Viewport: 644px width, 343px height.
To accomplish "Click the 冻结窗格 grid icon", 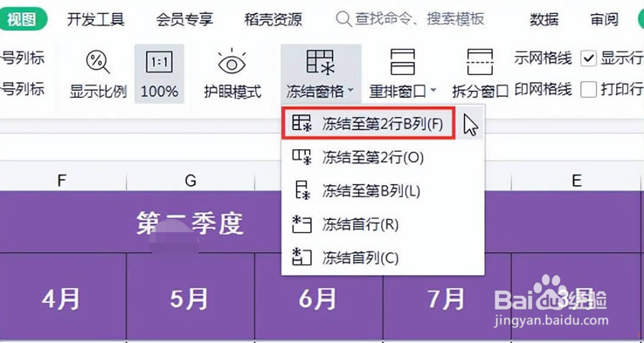I will click(x=321, y=62).
